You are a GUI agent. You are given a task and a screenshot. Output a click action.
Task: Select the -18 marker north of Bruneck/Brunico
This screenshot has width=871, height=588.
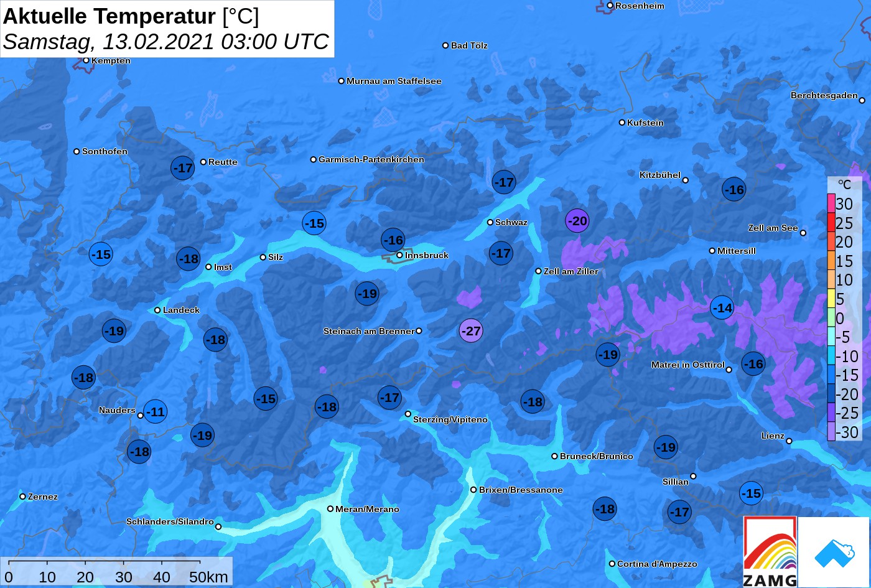coord(533,402)
